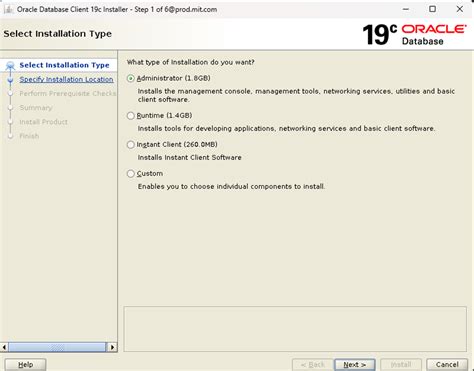Choose the Runtime (1.4GB) installation type
Image resolution: width=474 pixels, height=371 pixels.
click(131, 116)
